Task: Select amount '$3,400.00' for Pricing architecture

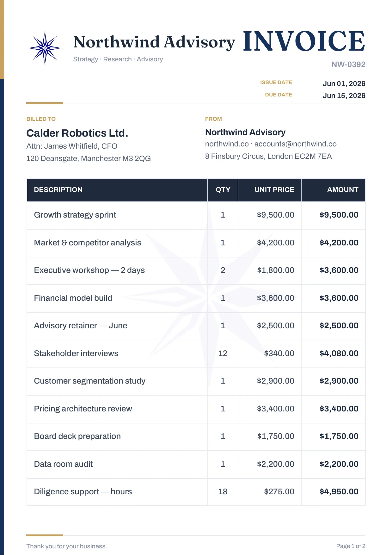Action: tap(339, 409)
